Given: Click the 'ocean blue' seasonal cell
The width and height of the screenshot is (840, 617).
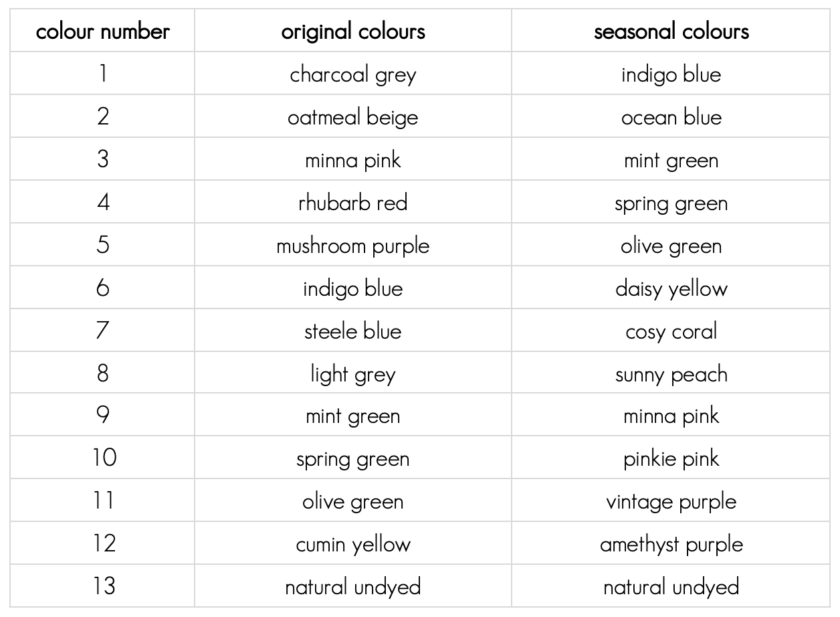Looking at the screenshot, I should click(x=671, y=116).
